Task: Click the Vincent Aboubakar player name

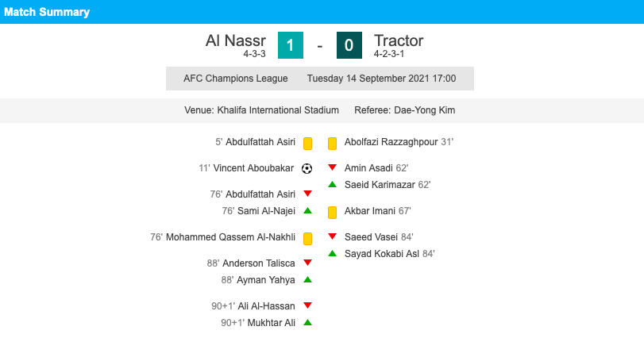Action: [x=254, y=168]
